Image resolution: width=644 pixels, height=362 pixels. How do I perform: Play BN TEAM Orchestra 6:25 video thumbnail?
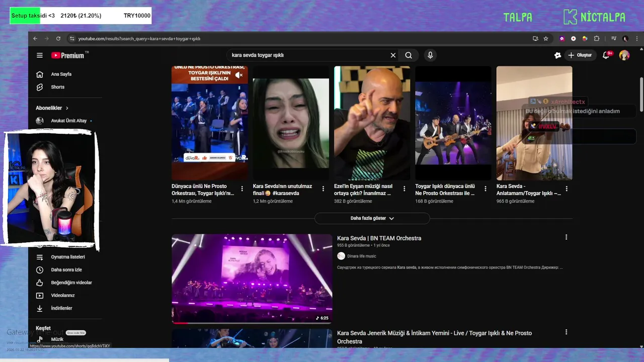pyautogui.click(x=252, y=279)
